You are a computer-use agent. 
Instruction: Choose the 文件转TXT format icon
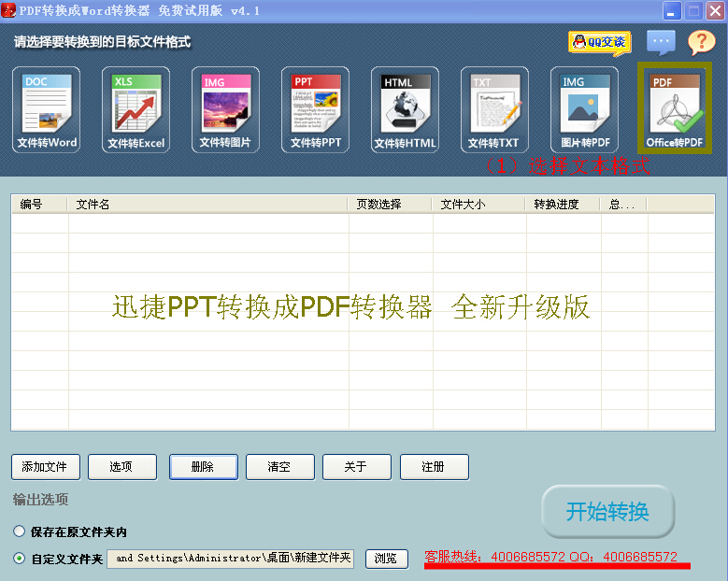[494, 110]
